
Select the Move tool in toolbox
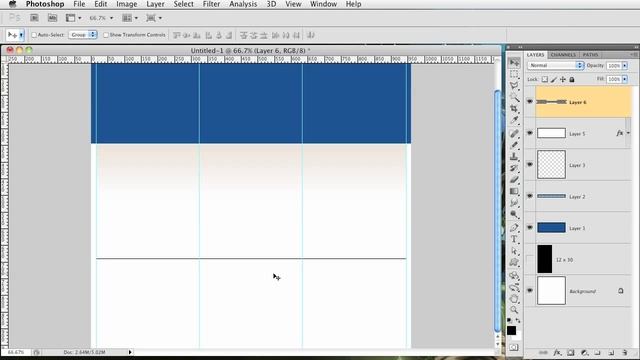[514, 62]
